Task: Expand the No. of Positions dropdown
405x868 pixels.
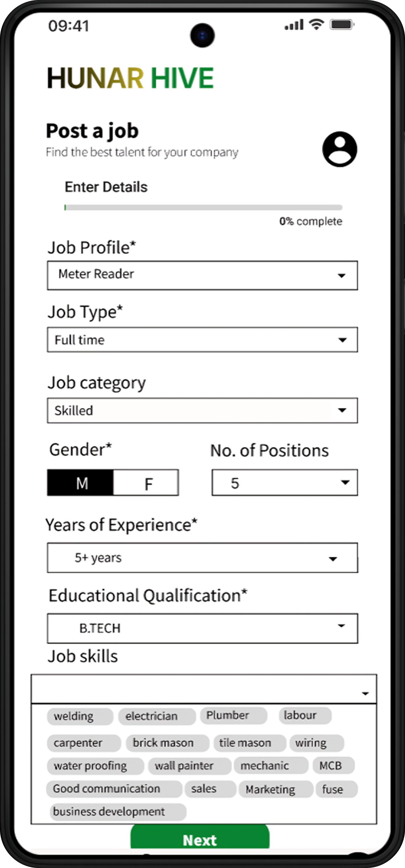Action: point(285,483)
